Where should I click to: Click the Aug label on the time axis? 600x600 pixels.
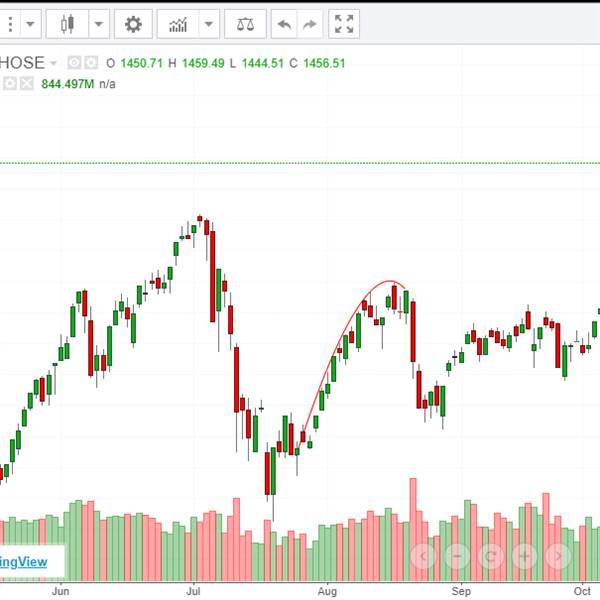[x=327, y=591]
